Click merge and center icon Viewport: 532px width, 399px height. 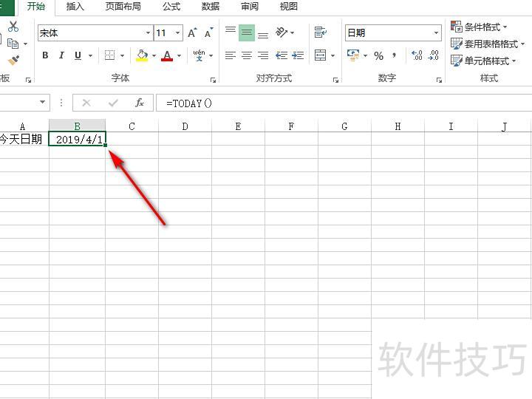point(320,55)
